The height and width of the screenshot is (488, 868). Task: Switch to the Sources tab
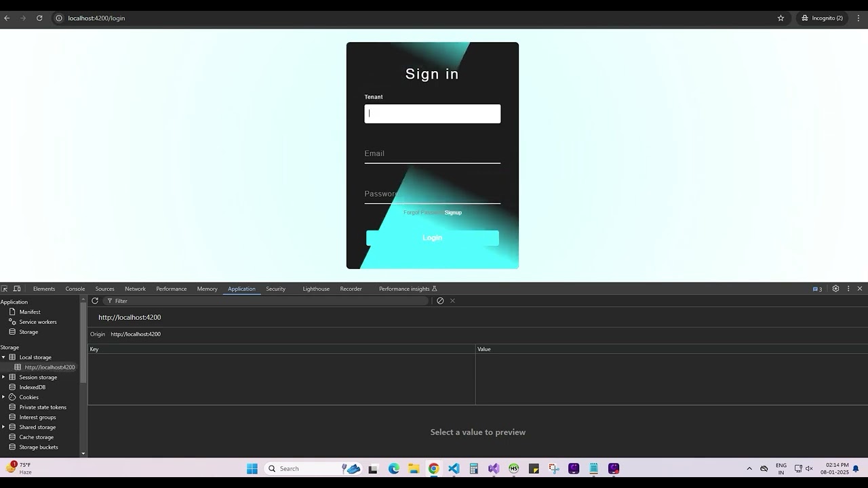pos(104,289)
